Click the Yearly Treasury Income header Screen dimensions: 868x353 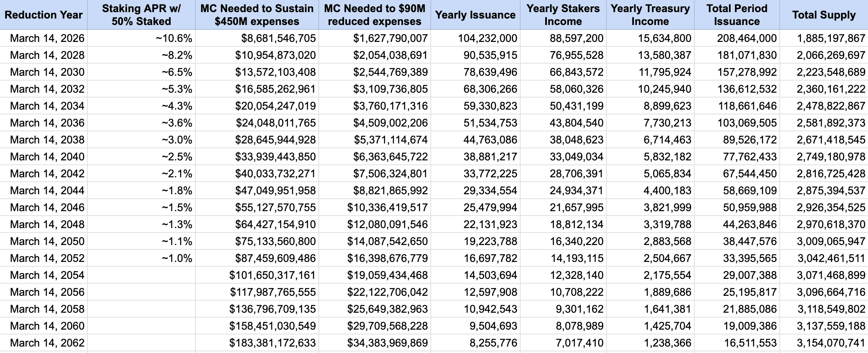point(650,15)
